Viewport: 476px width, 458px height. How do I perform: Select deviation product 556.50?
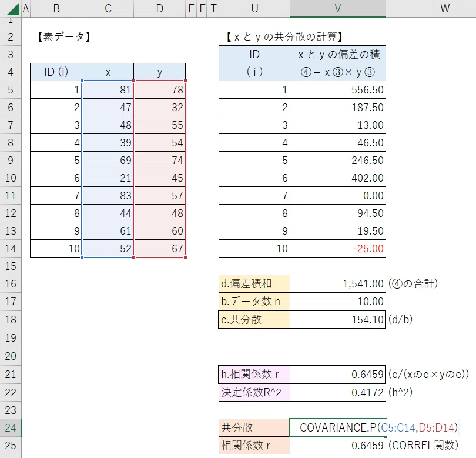[338, 89]
